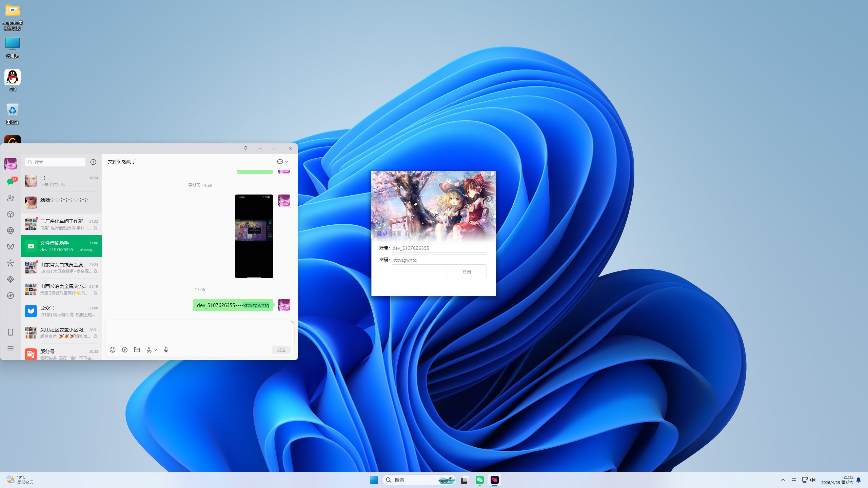868x488 pixels.
Task: Open sidebar hamburger settings menu
Action: (x=11, y=348)
